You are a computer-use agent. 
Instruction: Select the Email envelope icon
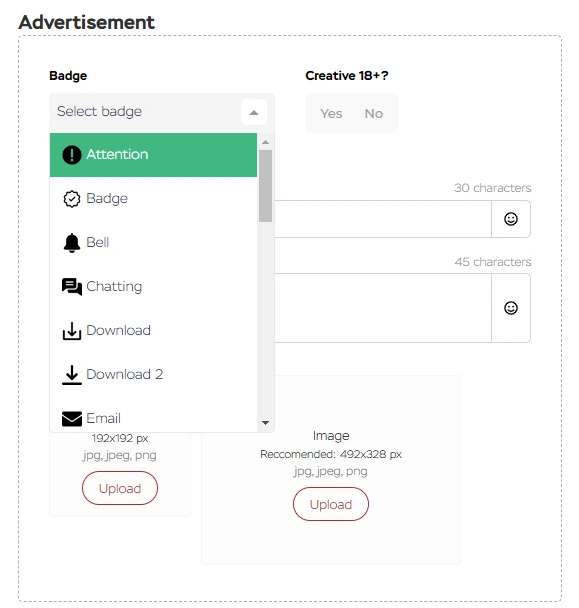tap(72, 419)
